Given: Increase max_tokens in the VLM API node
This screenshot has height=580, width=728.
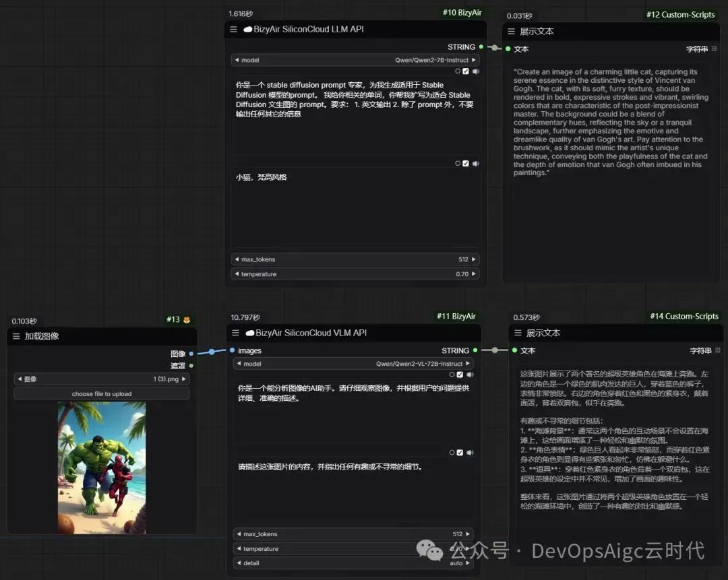Looking at the screenshot, I should [468, 534].
